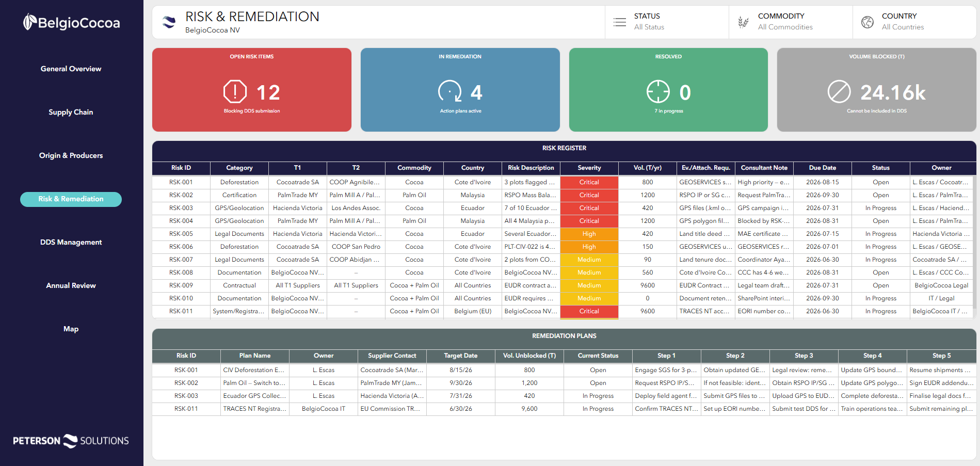
Task: Click the Open Risk Items alert icon
Action: 235,92
